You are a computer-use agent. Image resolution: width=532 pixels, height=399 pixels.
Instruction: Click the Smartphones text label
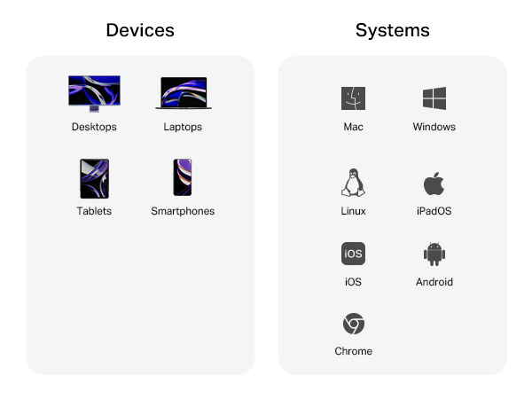[183, 211]
